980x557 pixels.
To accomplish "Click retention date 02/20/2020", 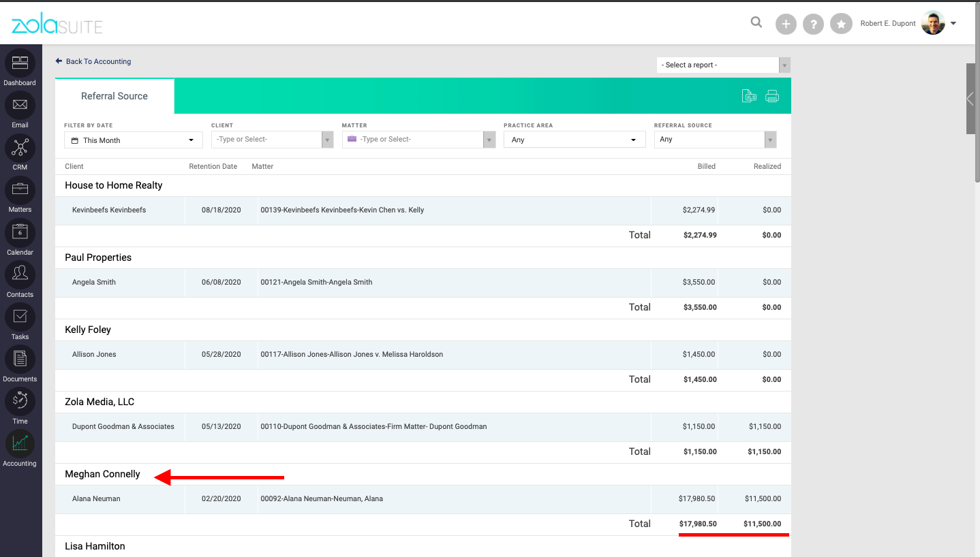I will (221, 498).
